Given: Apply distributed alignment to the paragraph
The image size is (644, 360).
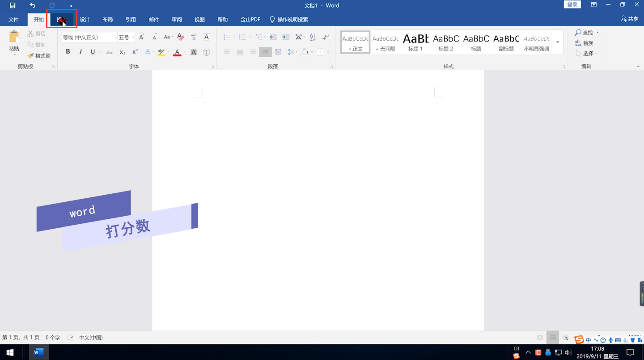Looking at the screenshot, I should 278,52.
